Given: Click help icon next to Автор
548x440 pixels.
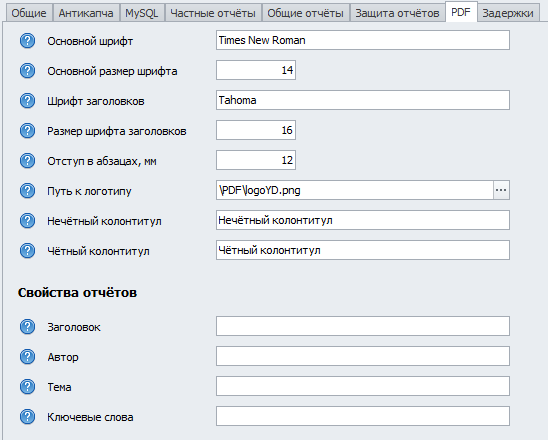Looking at the screenshot, I should [x=27, y=357].
